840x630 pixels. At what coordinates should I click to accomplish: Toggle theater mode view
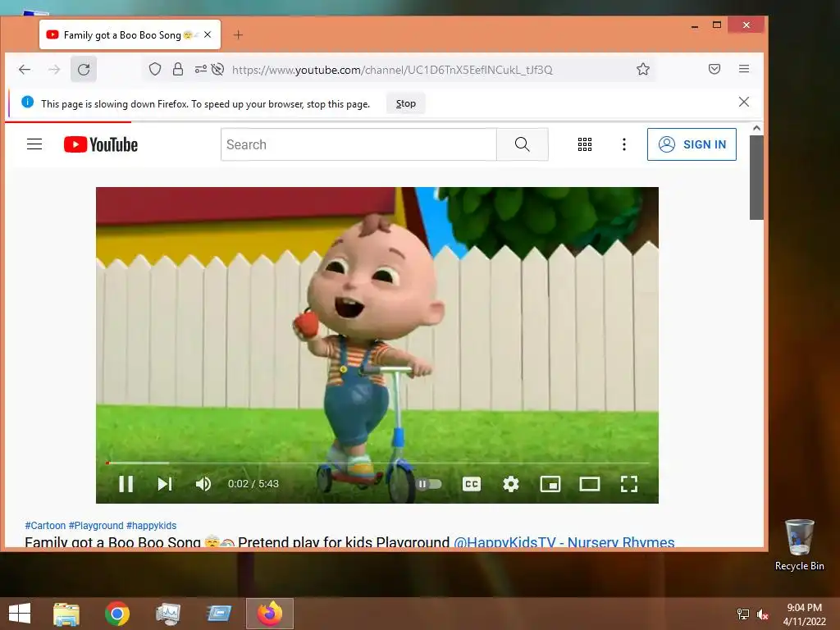590,484
